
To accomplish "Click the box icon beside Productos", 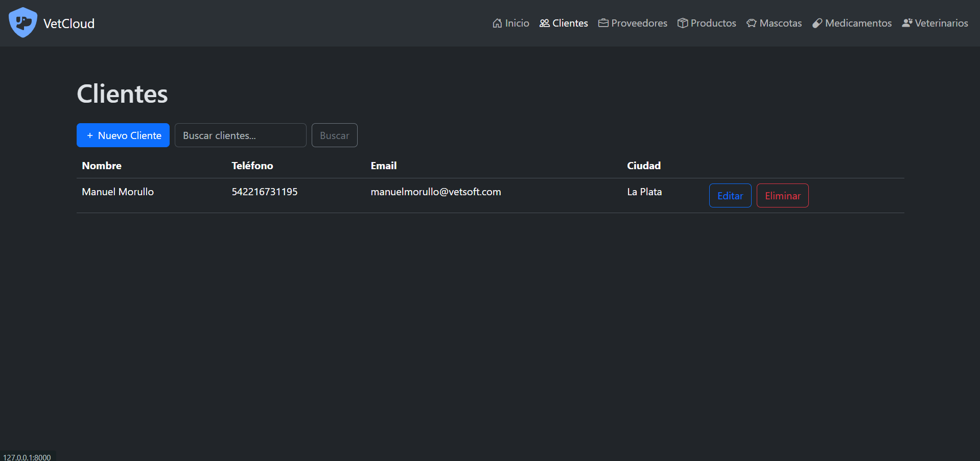I will pos(683,23).
